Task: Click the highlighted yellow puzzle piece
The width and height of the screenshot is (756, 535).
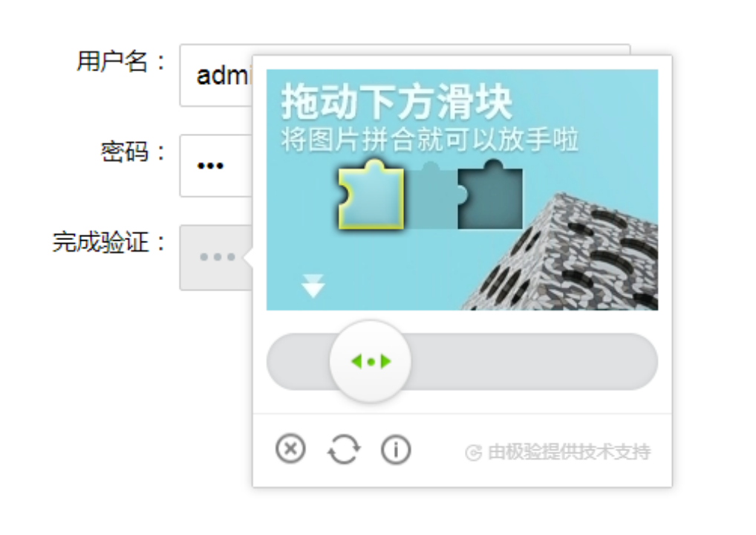Action: 371,195
